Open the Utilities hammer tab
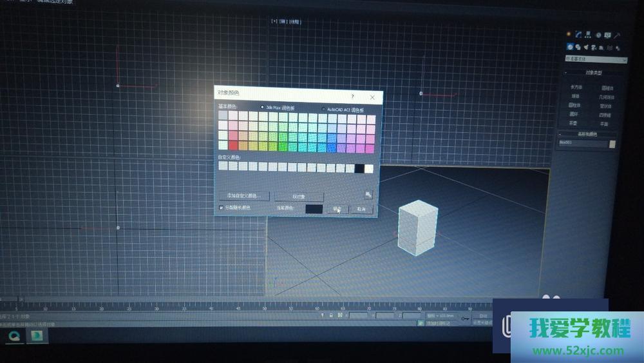 (x=618, y=35)
